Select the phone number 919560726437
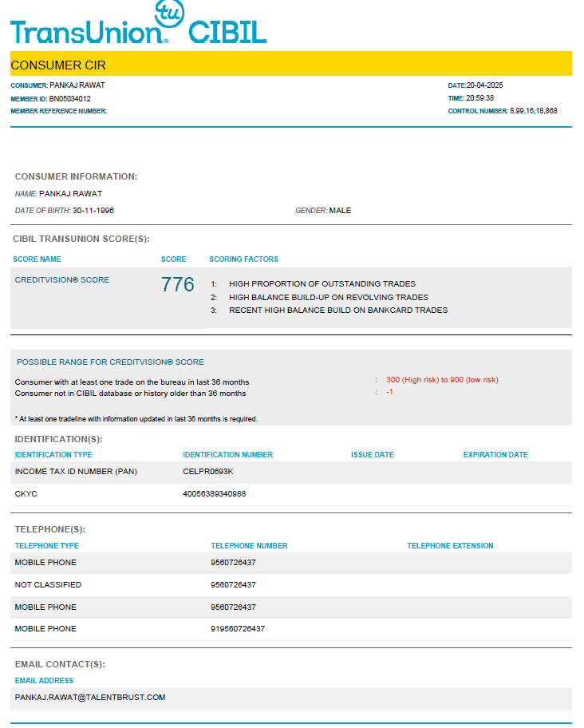Viewport: 584px width, 728px height. point(238,629)
